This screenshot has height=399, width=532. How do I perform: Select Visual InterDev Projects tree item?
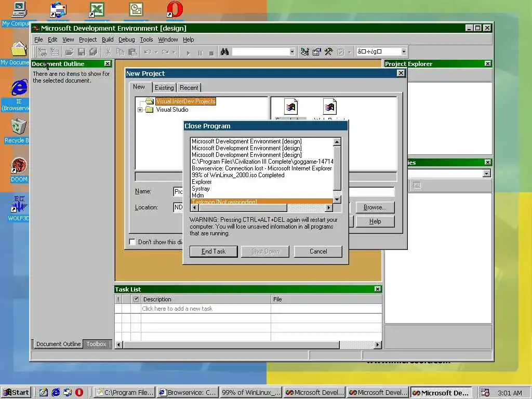(x=185, y=101)
